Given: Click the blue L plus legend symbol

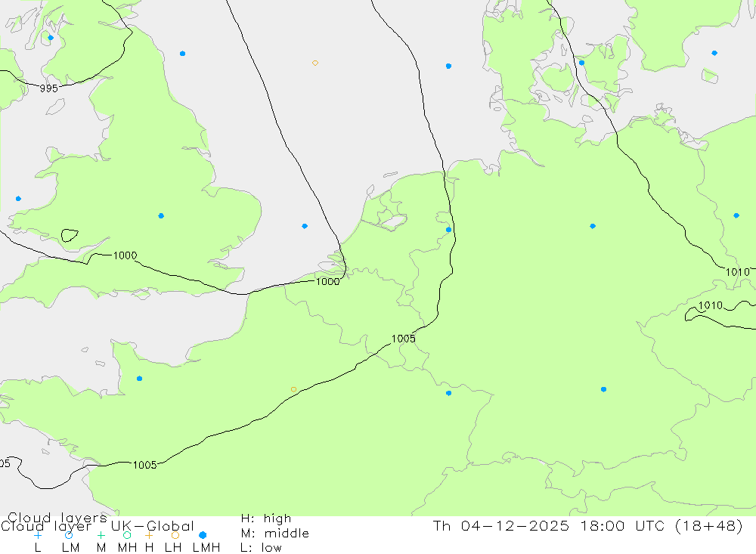Looking at the screenshot, I should pyautogui.click(x=38, y=534).
